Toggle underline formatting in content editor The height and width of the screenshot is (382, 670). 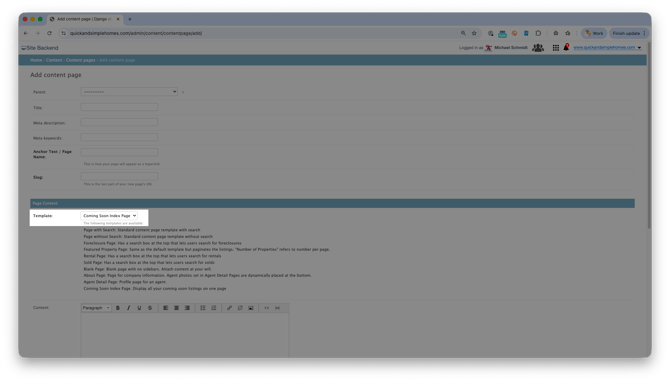tap(139, 308)
